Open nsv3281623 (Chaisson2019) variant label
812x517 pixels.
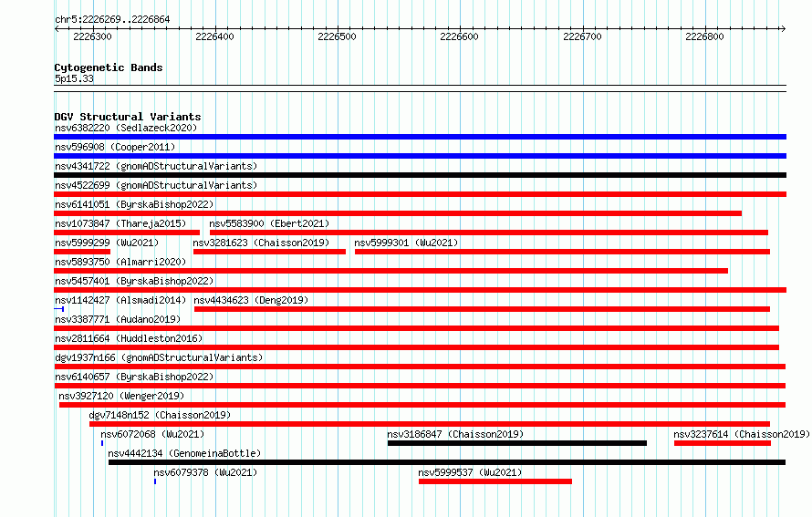click(x=261, y=243)
